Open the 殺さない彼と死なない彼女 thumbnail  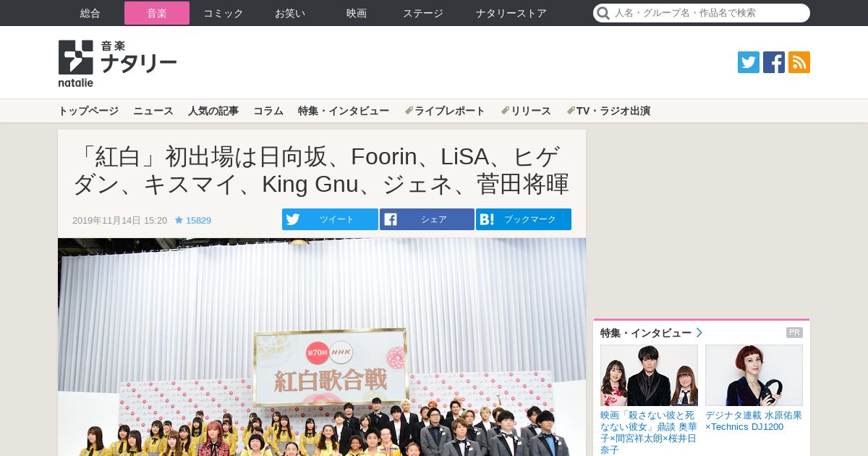649,375
